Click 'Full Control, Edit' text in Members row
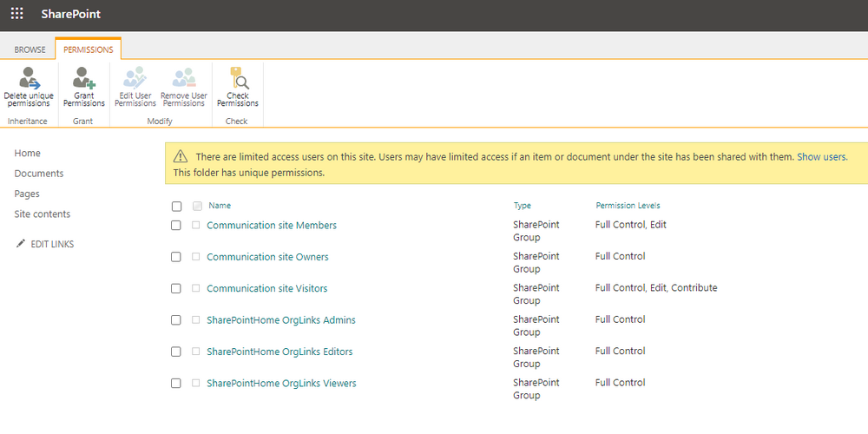 pos(630,225)
